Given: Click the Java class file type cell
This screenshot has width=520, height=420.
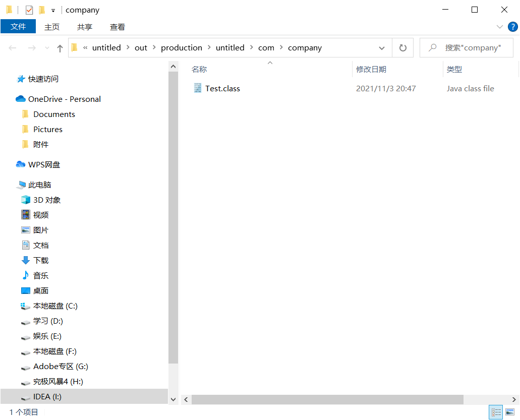Looking at the screenshot, I should tap(470, 89).
